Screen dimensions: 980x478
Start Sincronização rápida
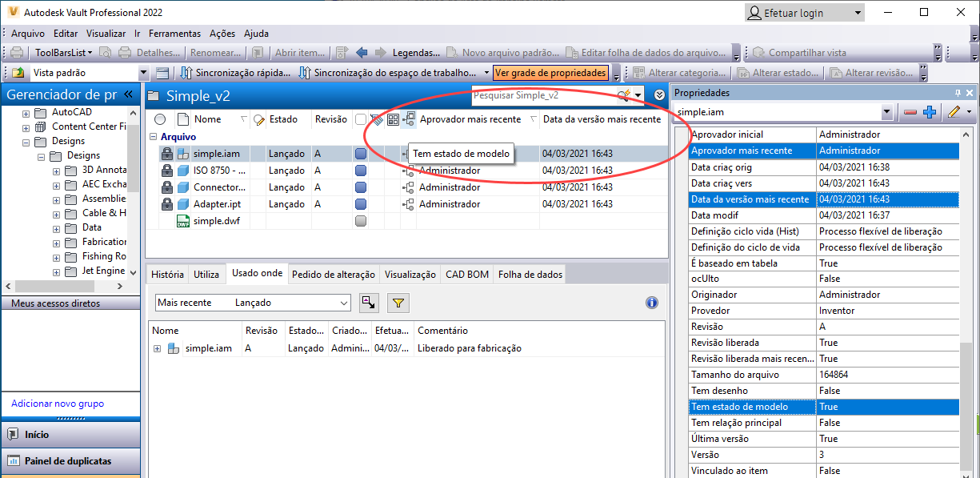coord(236,73)
